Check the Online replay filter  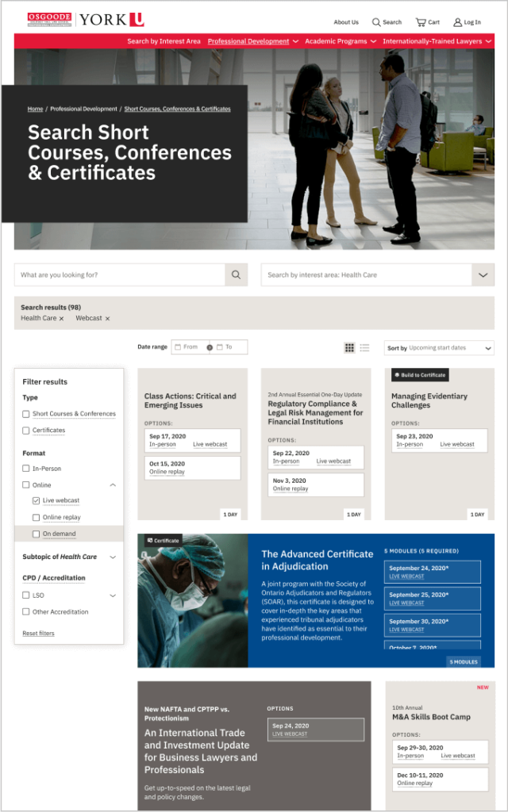pos(36,517)
